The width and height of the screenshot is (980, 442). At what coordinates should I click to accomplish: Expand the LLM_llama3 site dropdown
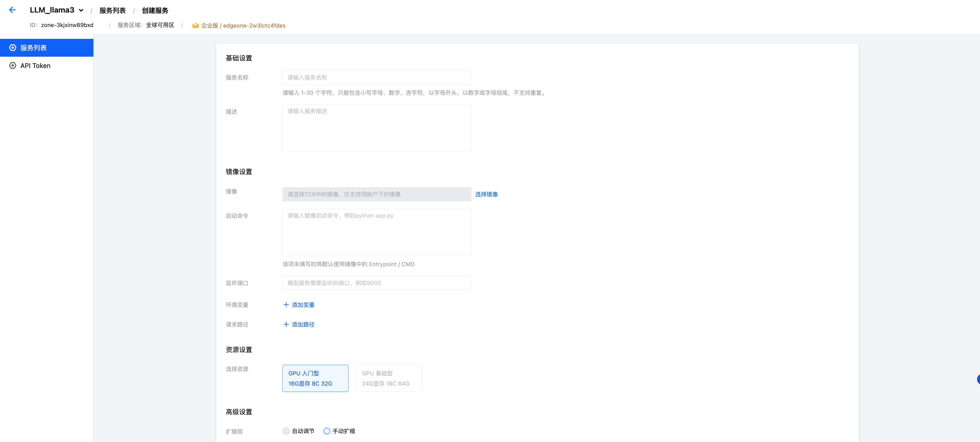pyautogui.click(x=81, y=10)
